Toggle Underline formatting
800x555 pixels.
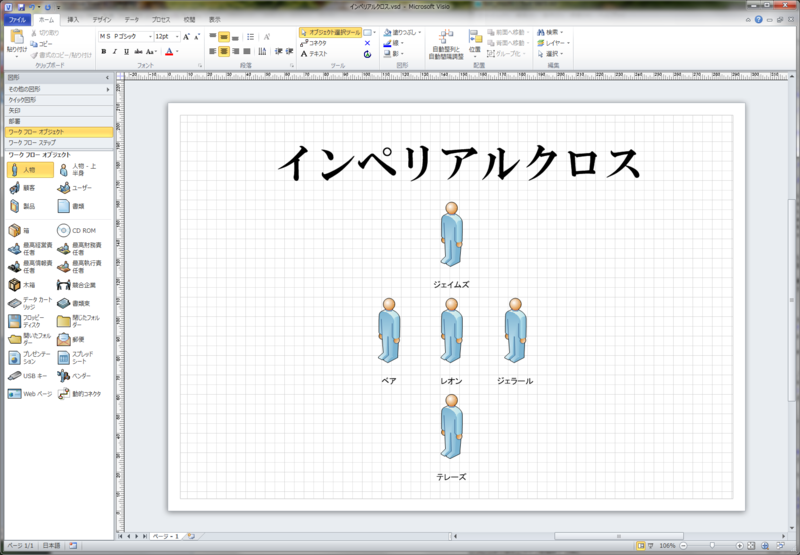pos(127,52)
